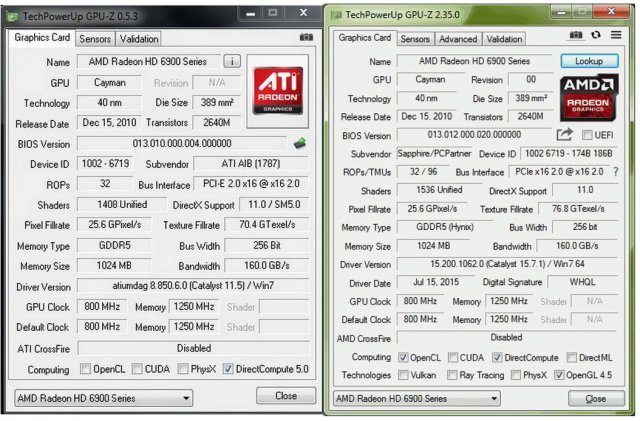
Task: Open the GPU selection dropdown in GPU-Z 0.5.3
Action: pos(104,398)
